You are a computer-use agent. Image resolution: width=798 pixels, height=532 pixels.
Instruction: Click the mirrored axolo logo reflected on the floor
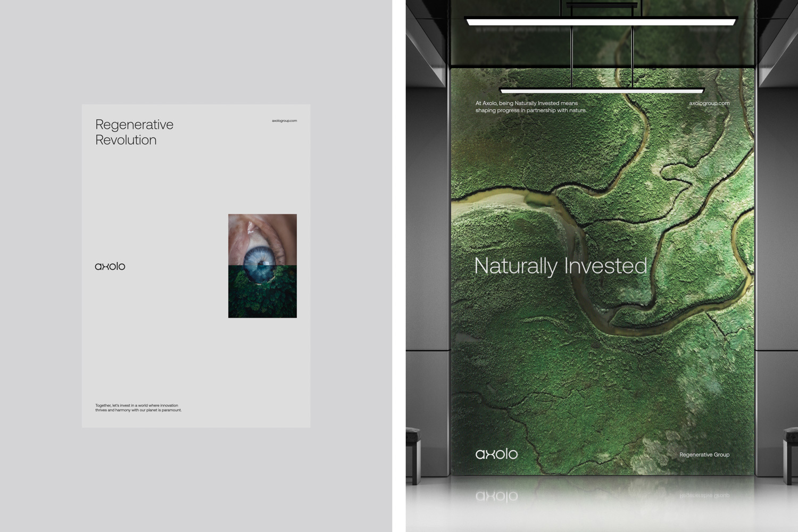[496, 496]
